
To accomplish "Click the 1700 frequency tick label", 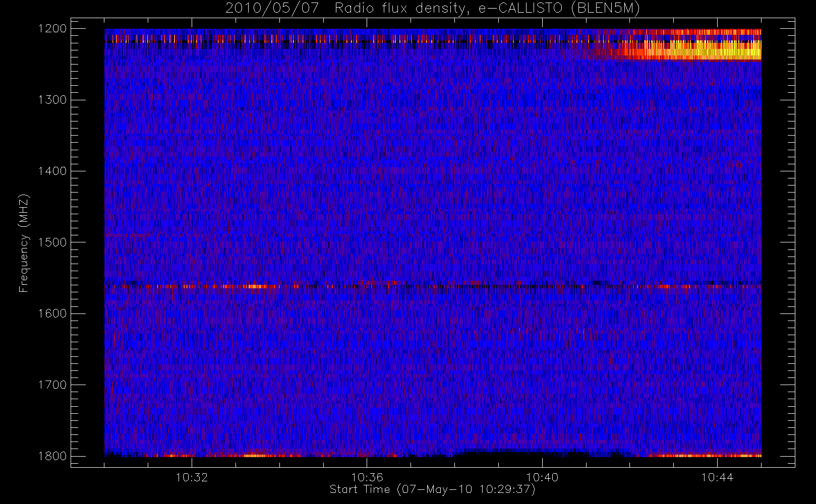I will 52,385.
